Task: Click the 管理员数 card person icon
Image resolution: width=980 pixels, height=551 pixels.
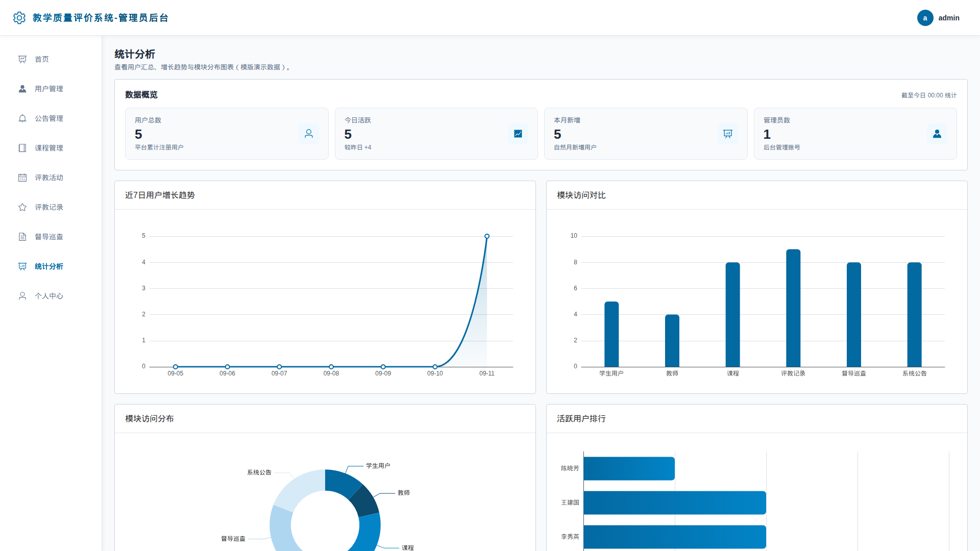Action: (937, 134)
